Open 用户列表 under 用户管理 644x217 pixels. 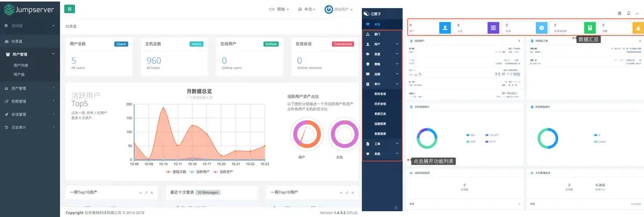tap(21, 66)
